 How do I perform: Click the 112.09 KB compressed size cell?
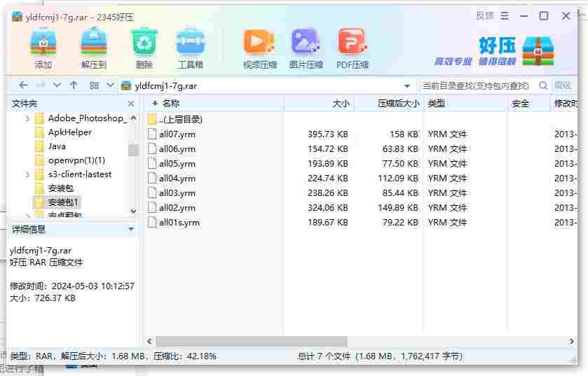398,179
